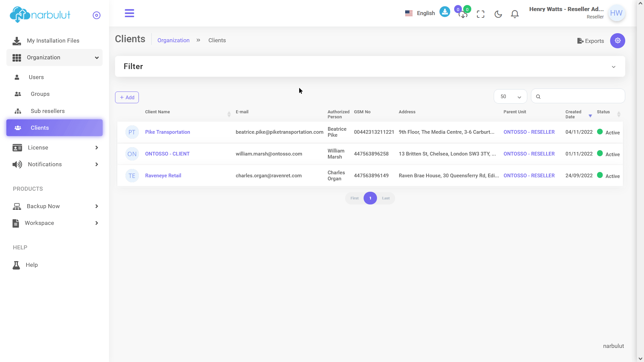The width and height of the screenshot is (644, 362).
Task: Open the hamburger menu
Action: click(129, 13)
